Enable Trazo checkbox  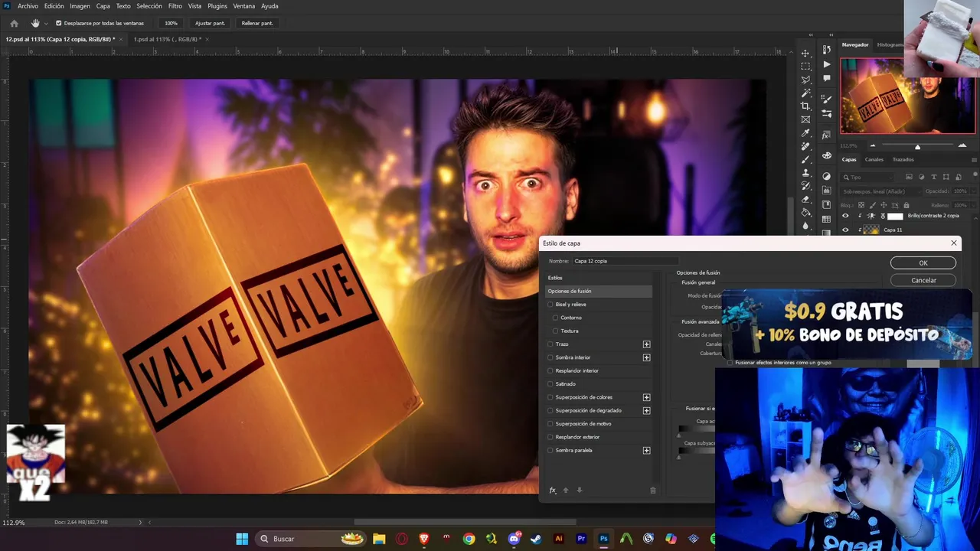[550, 344]
